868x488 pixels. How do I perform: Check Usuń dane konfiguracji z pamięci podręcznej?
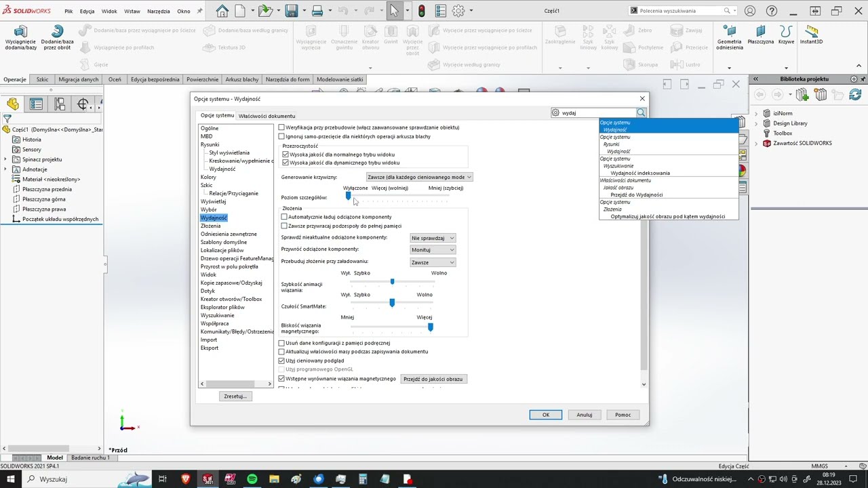pyautogui.click(x=282, y=343)
